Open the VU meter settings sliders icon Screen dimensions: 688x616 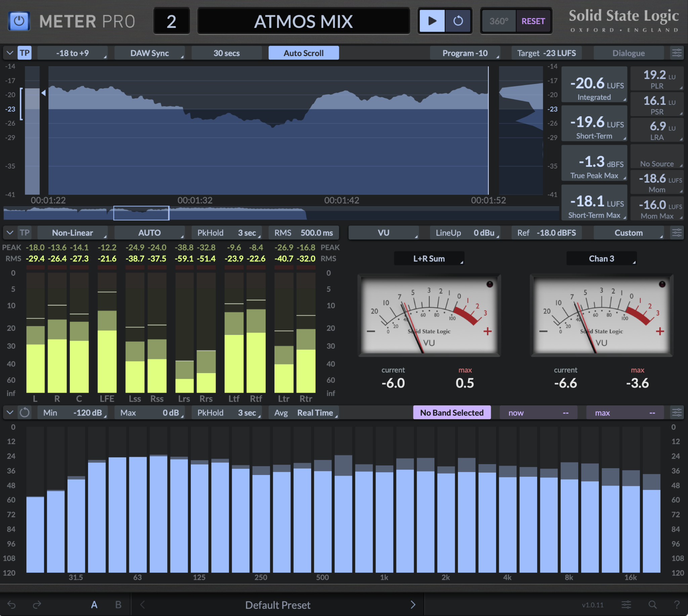tap(677, 233)
